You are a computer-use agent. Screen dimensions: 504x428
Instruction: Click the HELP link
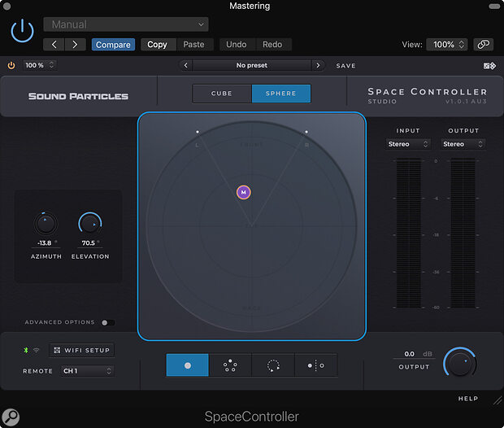coord(468,399)
